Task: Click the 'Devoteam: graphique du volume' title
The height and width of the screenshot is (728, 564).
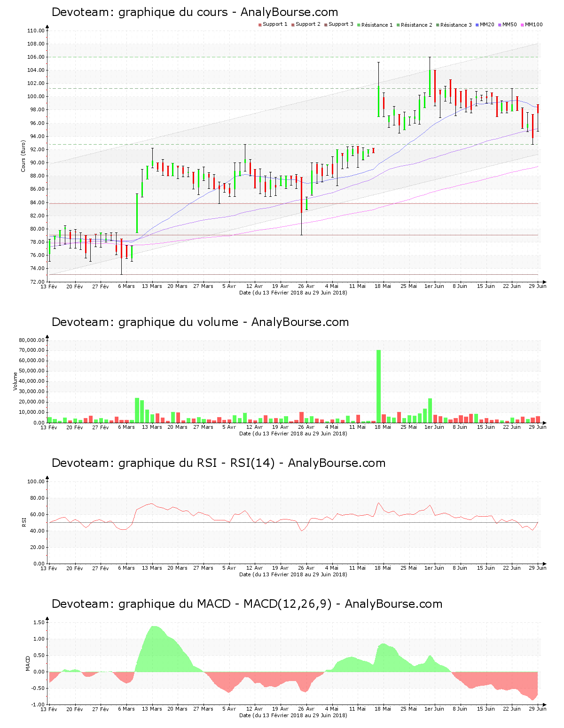Action: point(145,322)
